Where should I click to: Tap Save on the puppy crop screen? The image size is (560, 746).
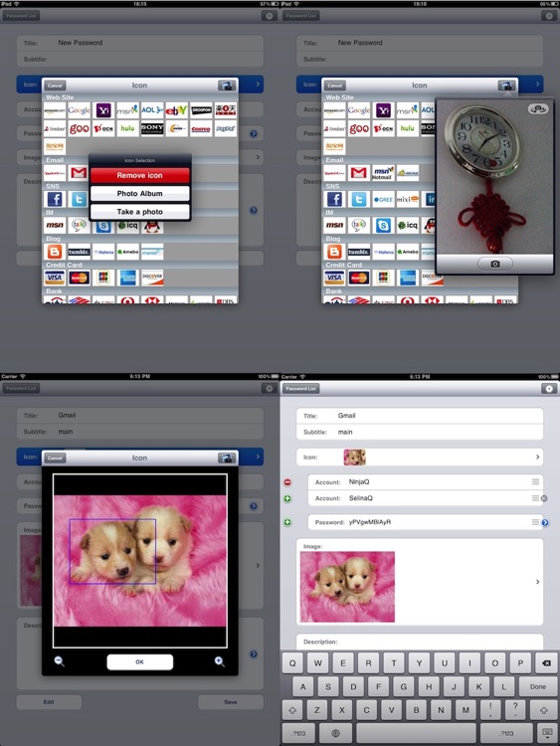coord(231,702)
